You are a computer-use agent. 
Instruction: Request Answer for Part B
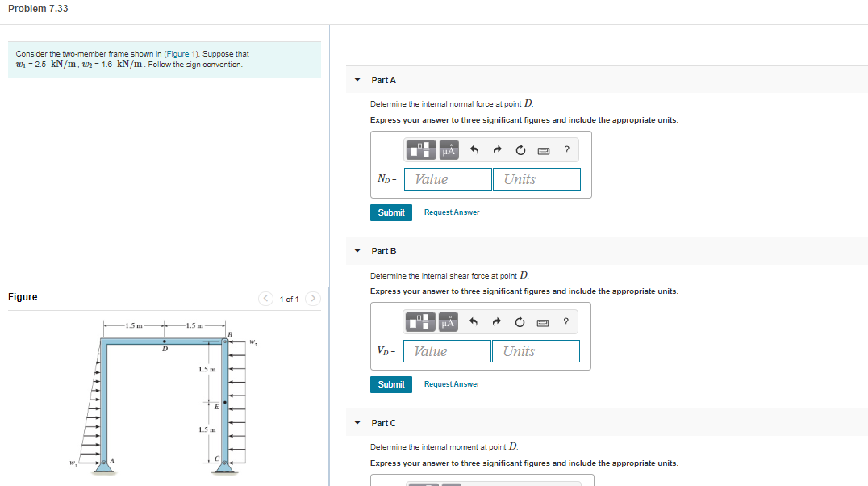point(452,384)
